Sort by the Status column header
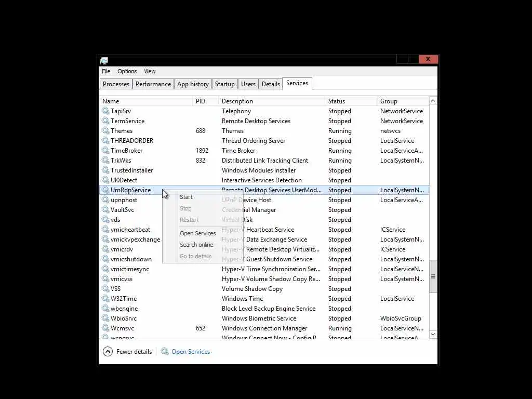 point(351,101)
